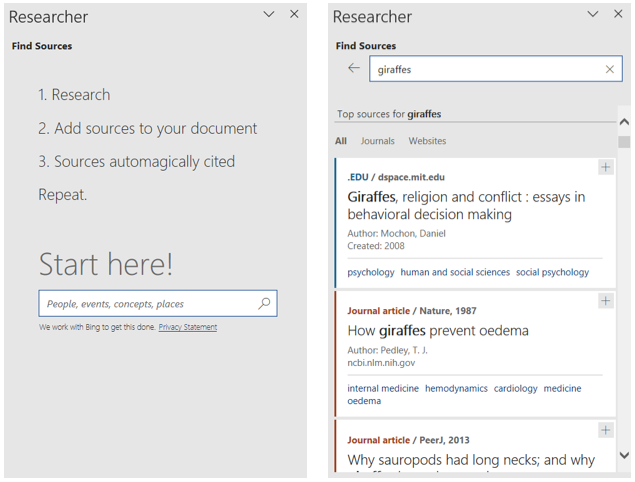The height and width of the screenshot is (482, 635).
Task: Switch to the Websites filter tab
Action: click(x=427, y=141)
